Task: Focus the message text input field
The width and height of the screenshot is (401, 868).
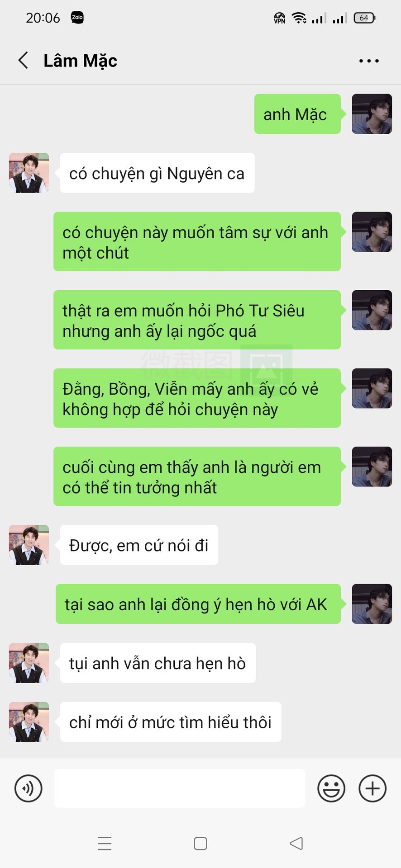Action: [180, 788]
